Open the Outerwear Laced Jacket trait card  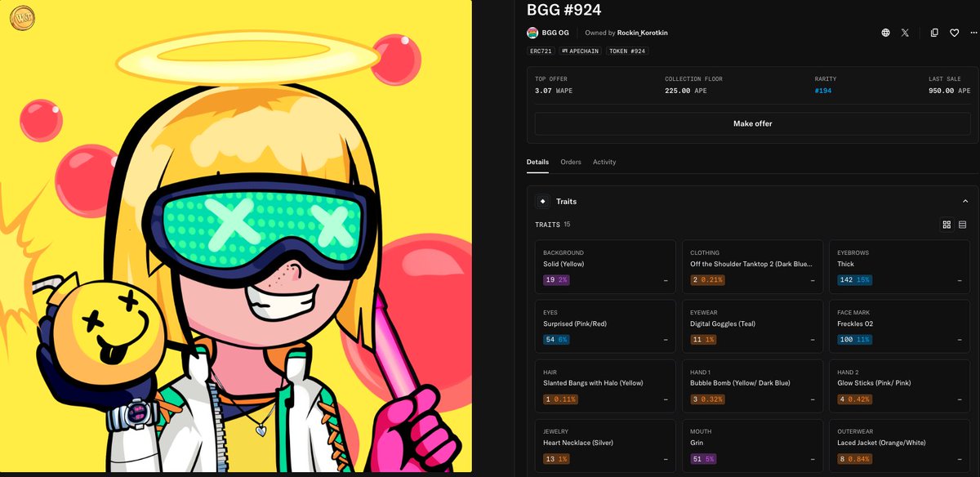(x=899, y=445)
